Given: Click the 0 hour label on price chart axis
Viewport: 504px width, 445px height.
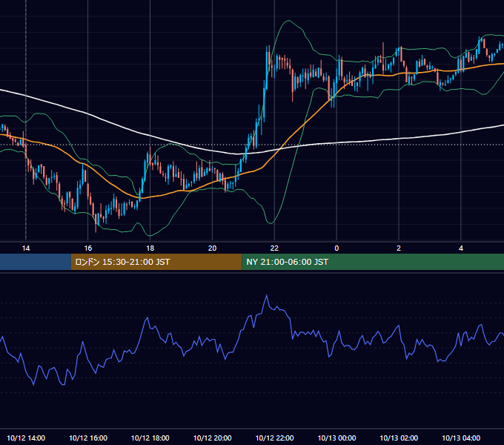Looking at the screenshot, I should [x=336, y=248].
